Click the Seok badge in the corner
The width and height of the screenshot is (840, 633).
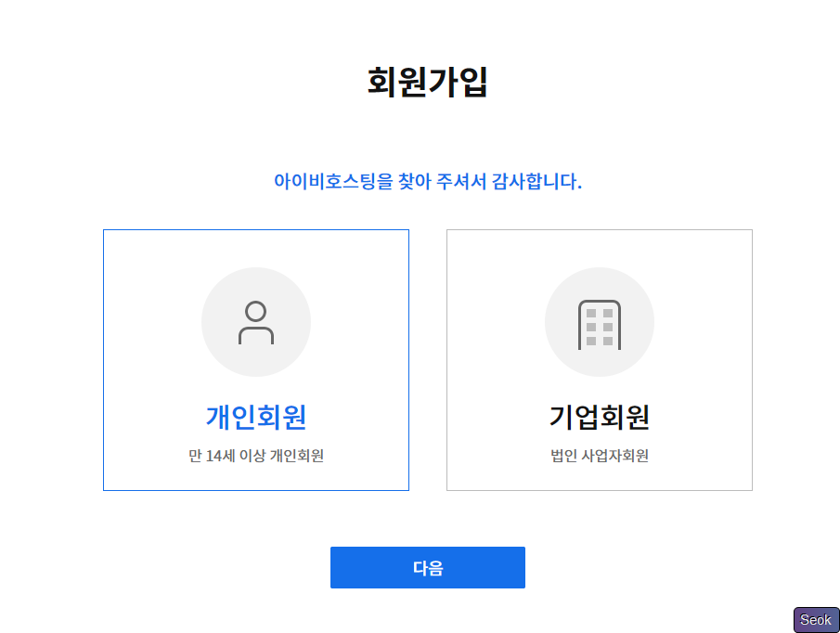pyautogui.click(x=816, y=619)
